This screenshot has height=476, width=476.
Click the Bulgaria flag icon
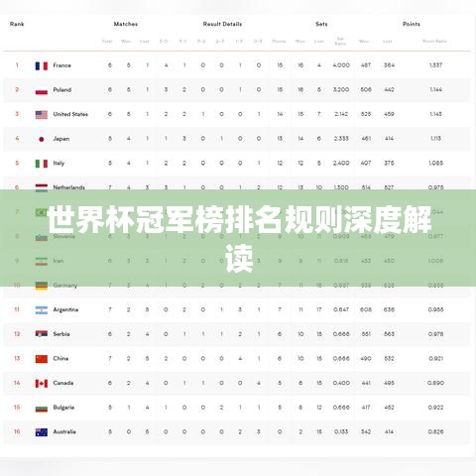pos(42,408)
